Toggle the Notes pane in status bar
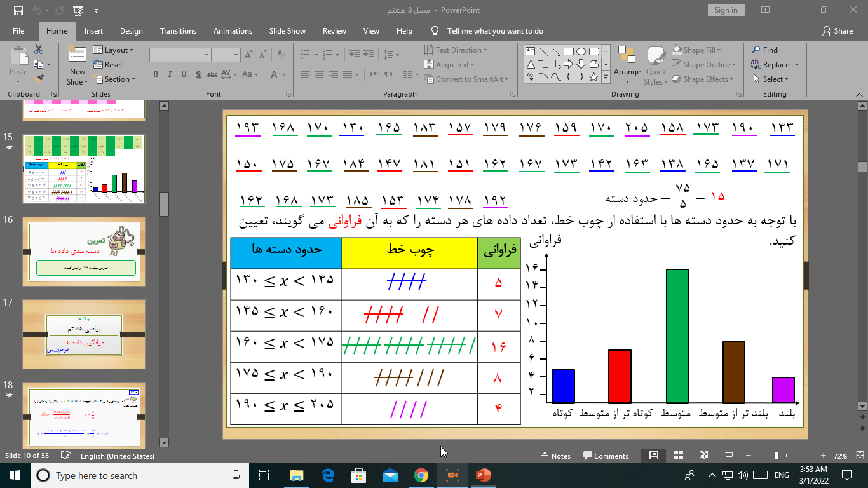Image resolution: width=868 pixels, height=488 pixels. (x=555, y=456)
